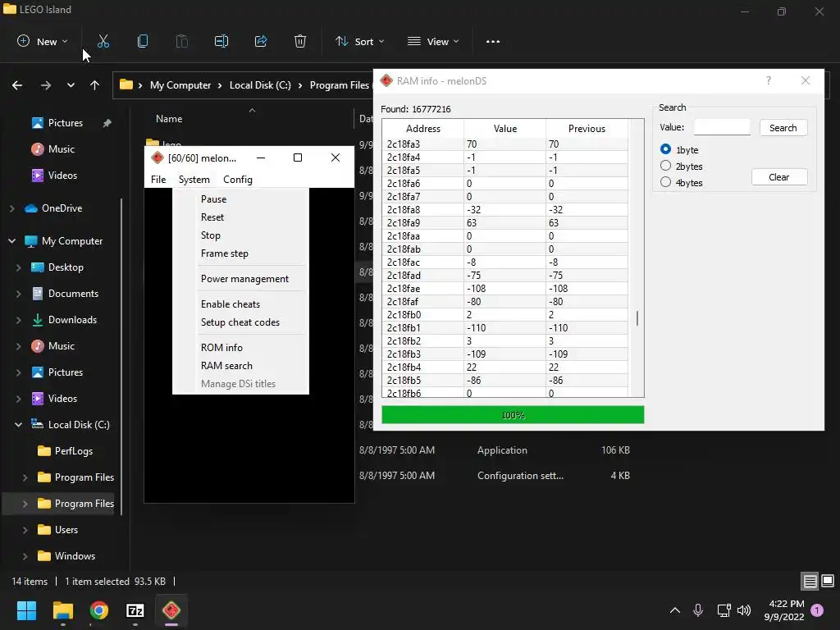Click the Copy icon in Explorer toolbar
Image resolution: width=840 pixels, height=630 pixels.
point(143,41)
